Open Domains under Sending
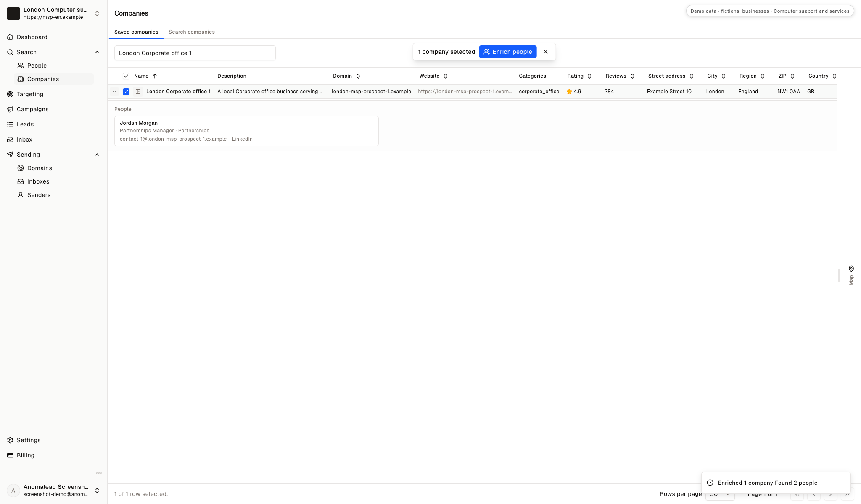The height and width of the screenshot is (504, 861). pos(40,168)
